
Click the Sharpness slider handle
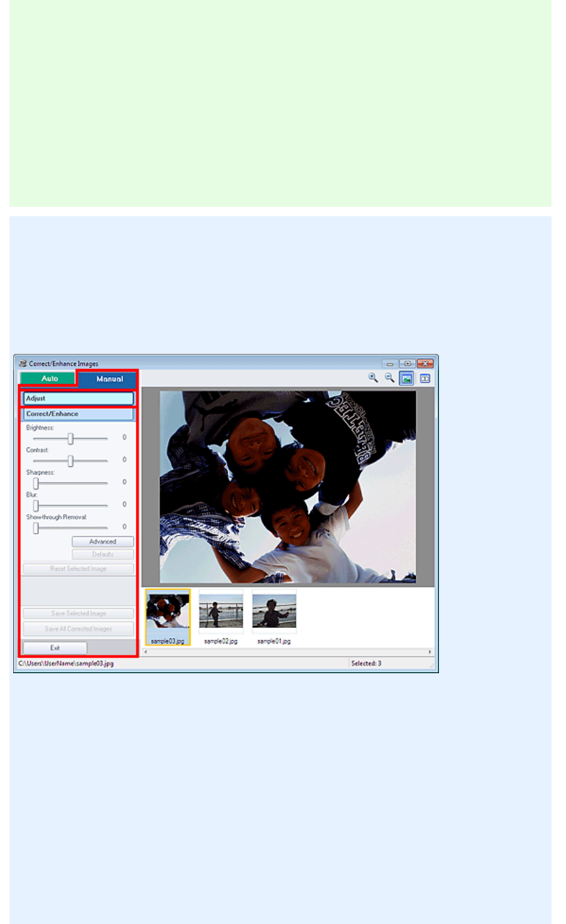coord(36,483)
